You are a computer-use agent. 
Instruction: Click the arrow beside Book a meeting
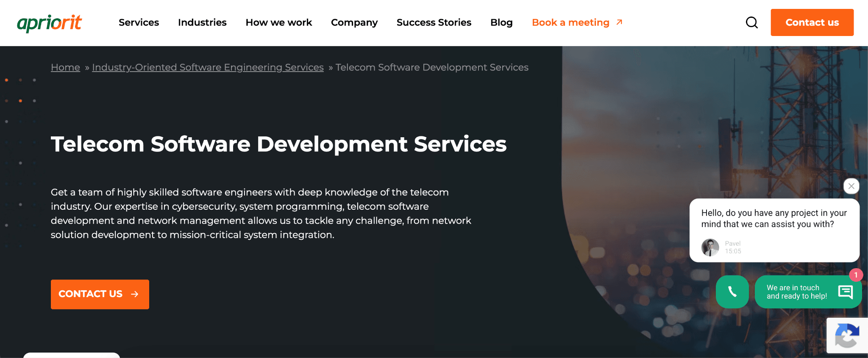coord(619,22)
